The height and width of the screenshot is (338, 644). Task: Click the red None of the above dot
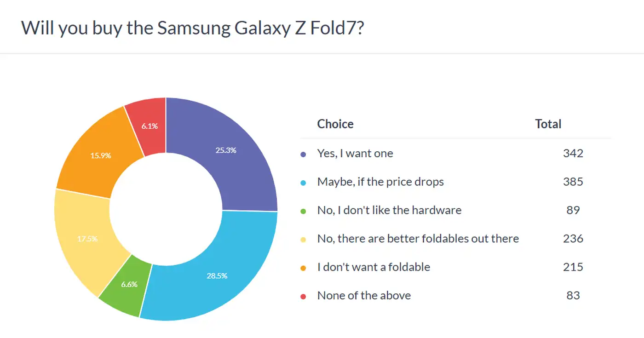303,297
